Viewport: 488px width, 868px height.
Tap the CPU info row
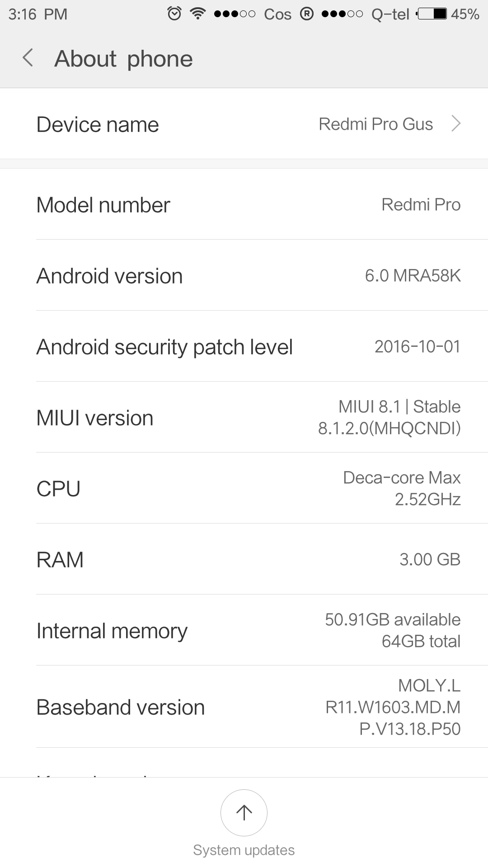click(x=244, y=489)
